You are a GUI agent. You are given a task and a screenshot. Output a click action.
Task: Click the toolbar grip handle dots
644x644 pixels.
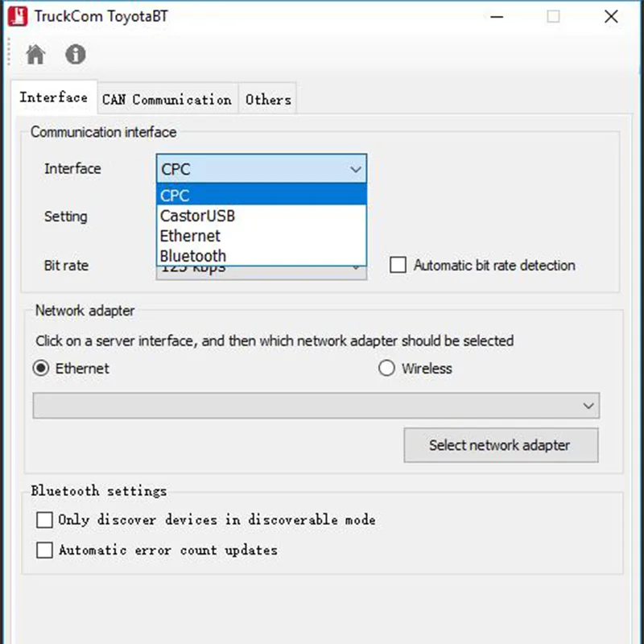coord(9,52)
